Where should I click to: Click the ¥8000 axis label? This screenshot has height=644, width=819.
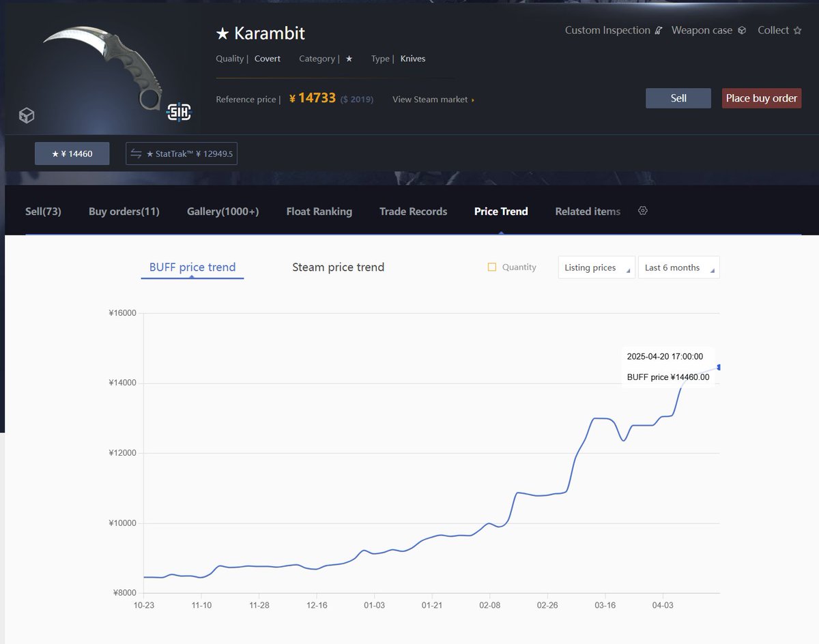pos(125,593)
